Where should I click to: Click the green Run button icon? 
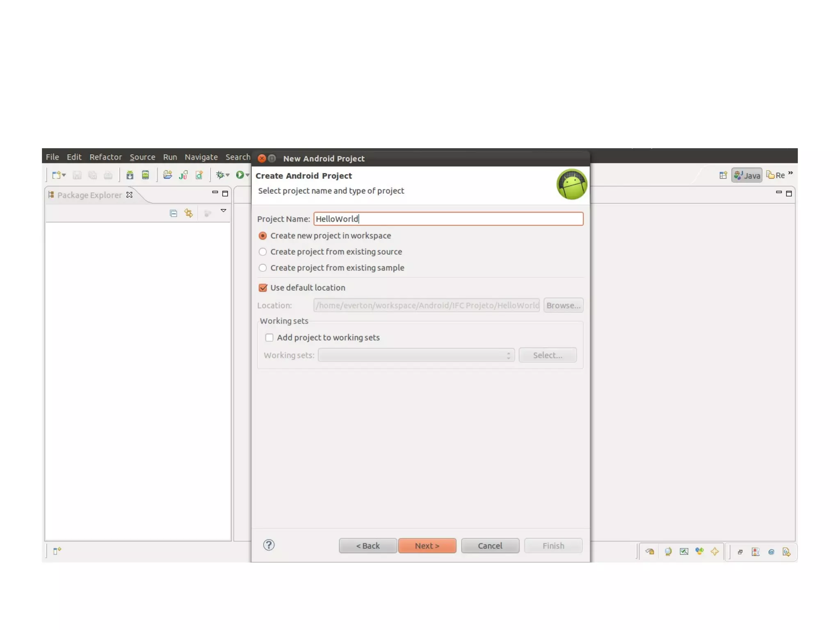[240, 175]
